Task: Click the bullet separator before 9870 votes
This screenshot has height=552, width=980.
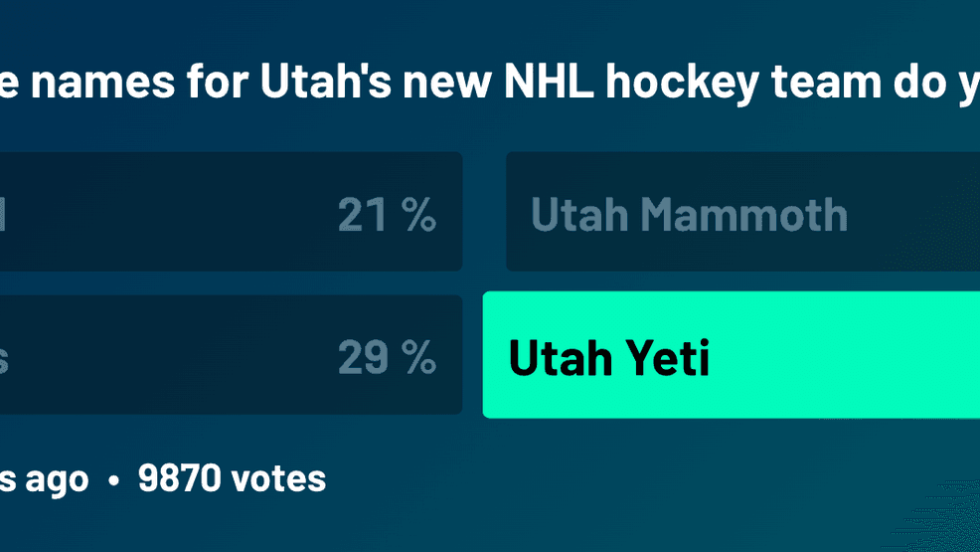Action: [113, 480]
